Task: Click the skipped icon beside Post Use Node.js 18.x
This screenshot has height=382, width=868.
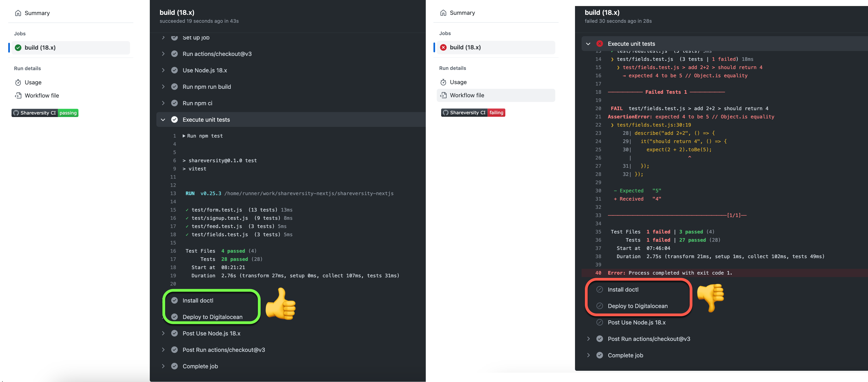Action: click(600, 322)
